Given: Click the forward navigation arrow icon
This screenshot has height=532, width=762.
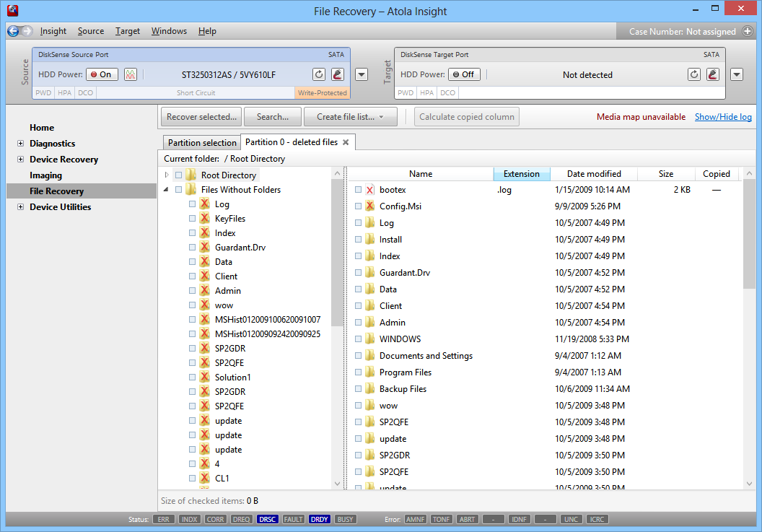Looking at the screenshot, I should (27, 31).
